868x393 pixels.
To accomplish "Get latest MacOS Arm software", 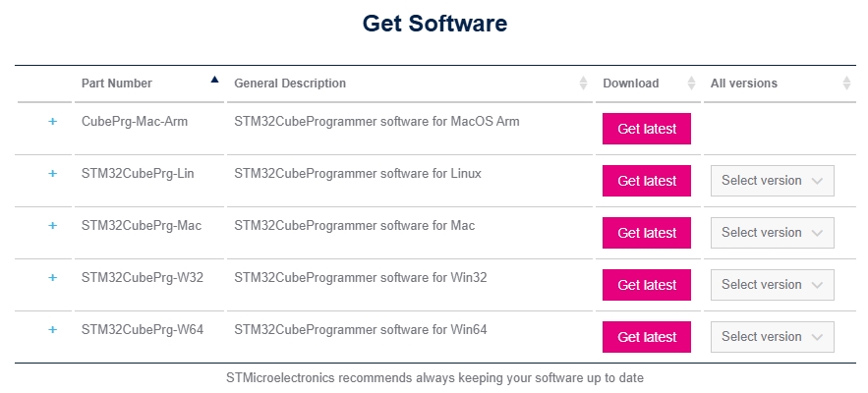I will [646, 129].
